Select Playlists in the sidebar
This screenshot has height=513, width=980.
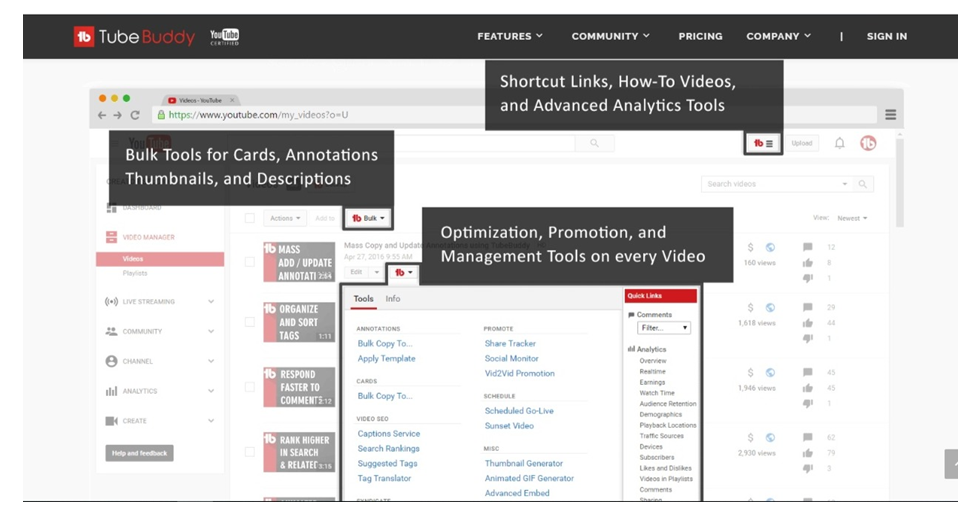(x=135, y=273)
